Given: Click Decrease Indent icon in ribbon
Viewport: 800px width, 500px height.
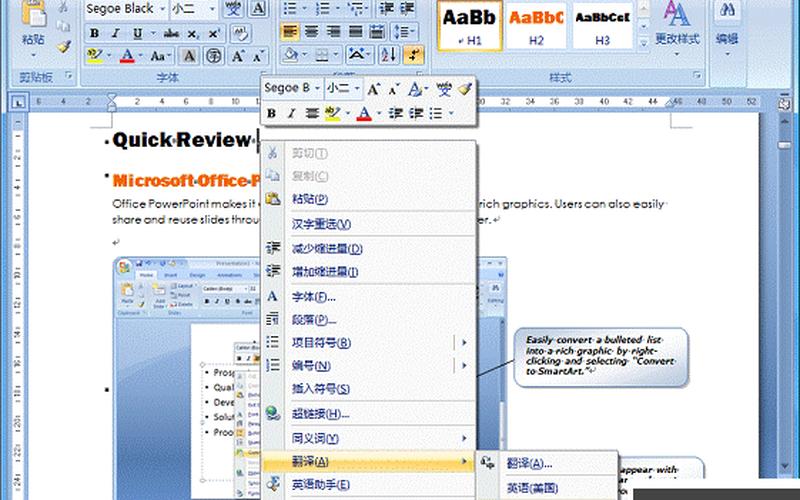Looking at the screenshot, I should click(386, 8).
